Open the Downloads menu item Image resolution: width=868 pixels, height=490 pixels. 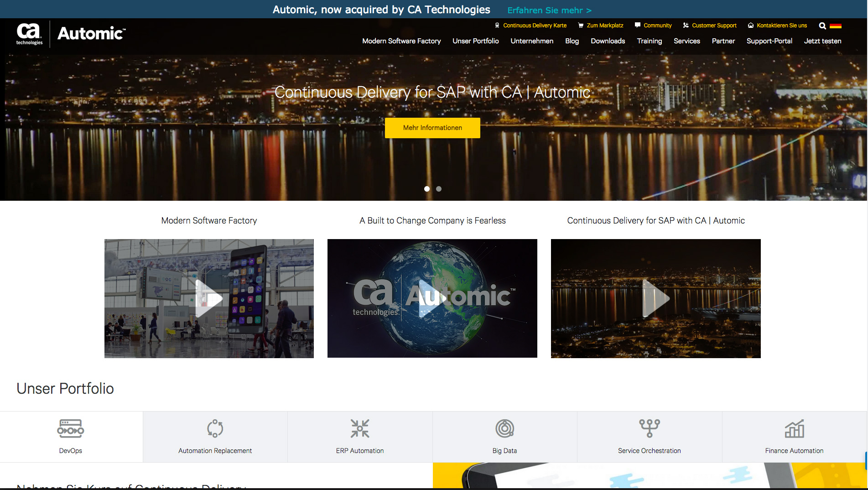608,41
